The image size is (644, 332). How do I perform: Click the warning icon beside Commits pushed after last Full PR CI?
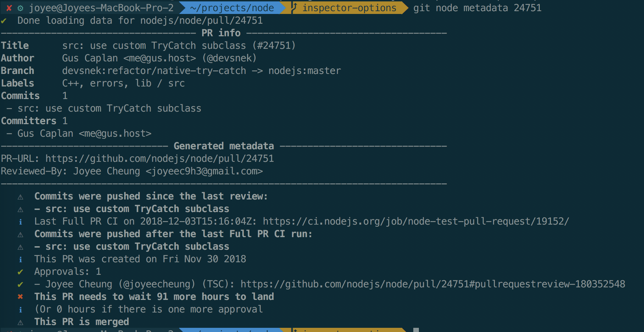coord(21,235)
